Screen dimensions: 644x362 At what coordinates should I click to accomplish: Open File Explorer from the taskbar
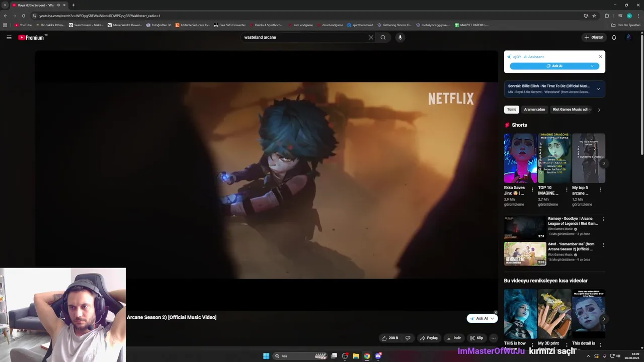click(x=356, y=356)
